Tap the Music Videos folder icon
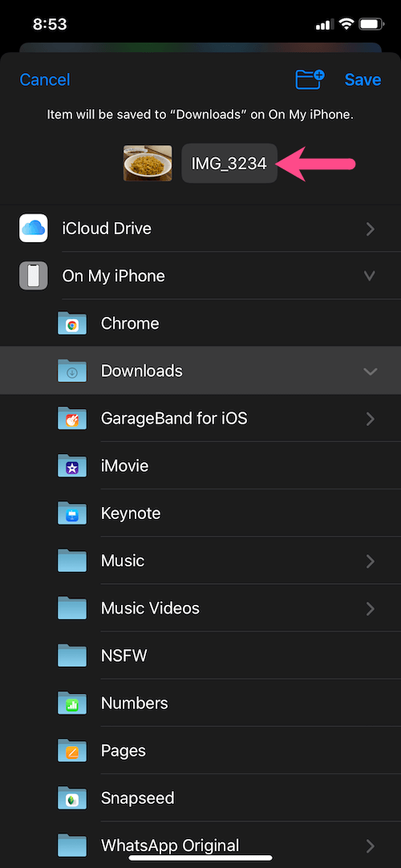 (72, 609)
